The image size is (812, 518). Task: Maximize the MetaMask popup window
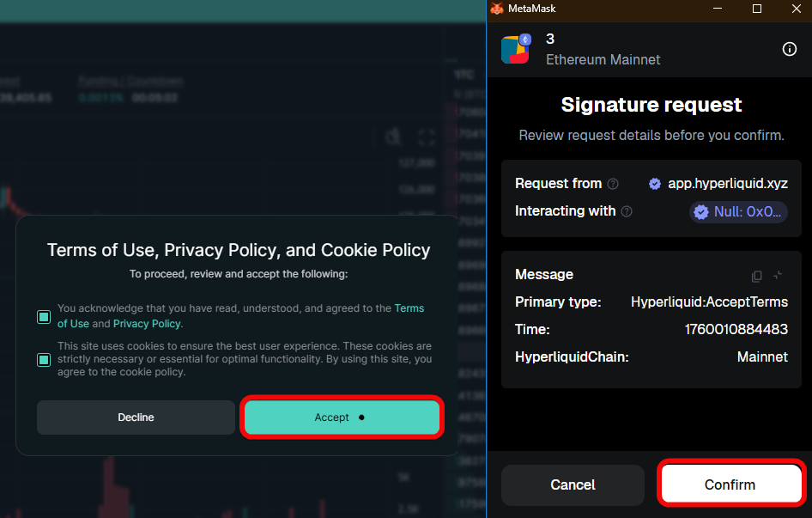757,9
